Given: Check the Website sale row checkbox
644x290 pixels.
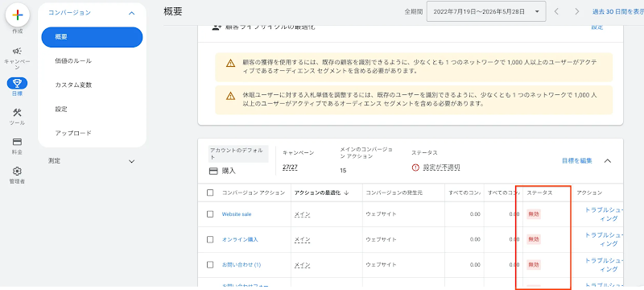Looking at the screenshot, I should pos(210,214).
